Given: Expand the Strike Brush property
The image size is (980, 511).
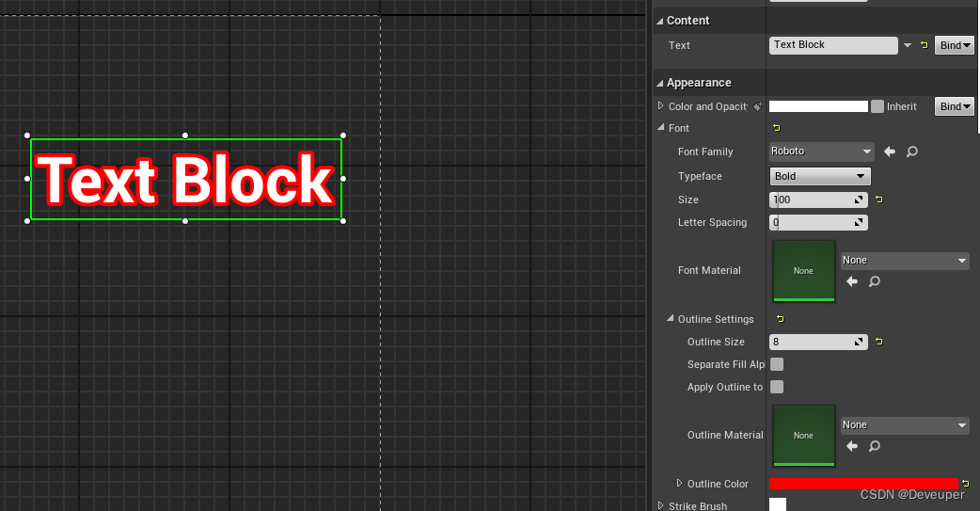Looking at the screenshot, I should pos(660,505).
